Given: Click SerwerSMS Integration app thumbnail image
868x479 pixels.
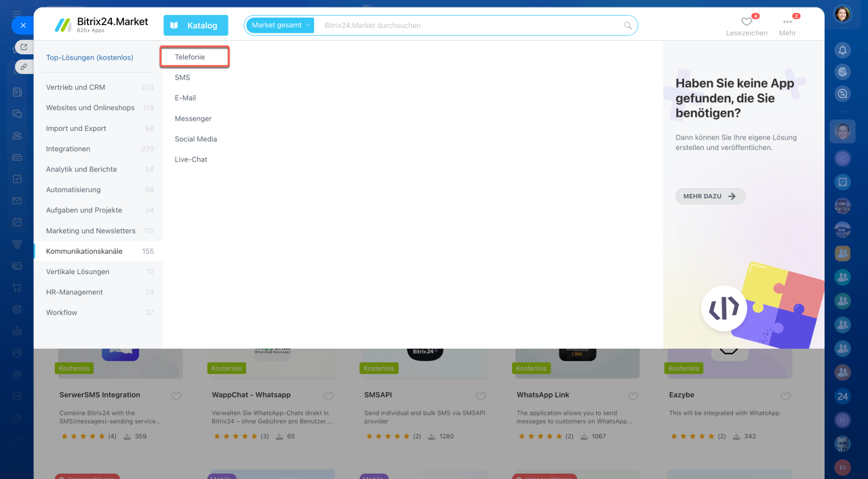Looking at the screenshot, I should tap(120, 363).
